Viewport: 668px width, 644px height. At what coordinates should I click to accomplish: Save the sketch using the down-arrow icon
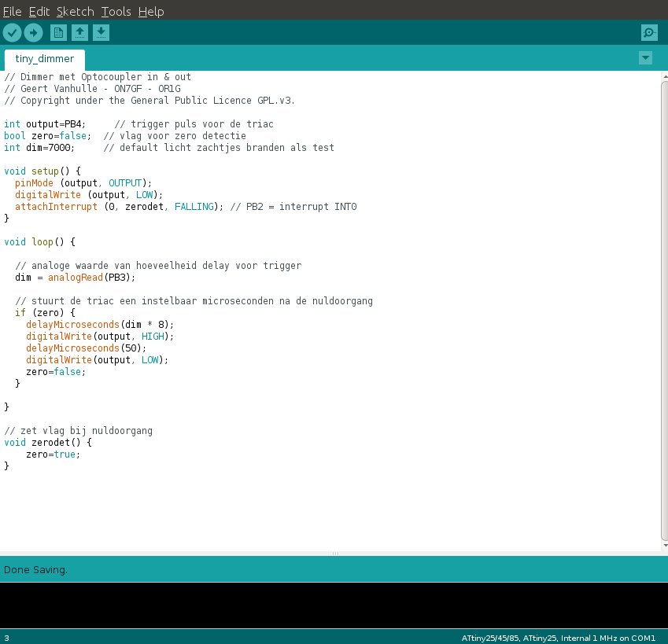[x=101, y=32]
